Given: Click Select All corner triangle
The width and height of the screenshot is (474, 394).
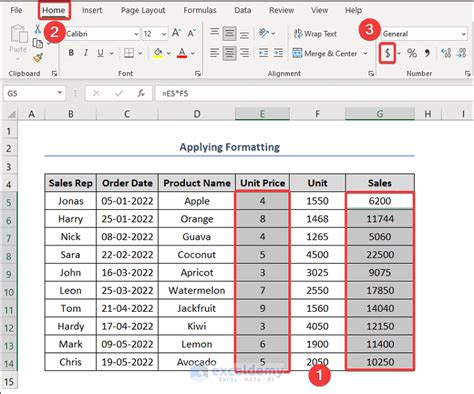Looking at the screenshot, I should point(12,114).
